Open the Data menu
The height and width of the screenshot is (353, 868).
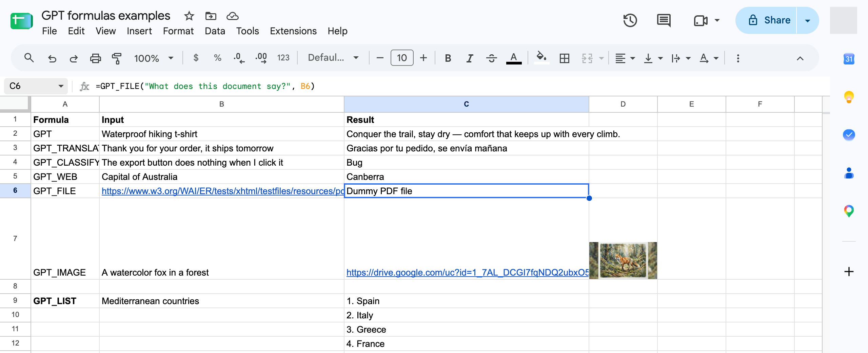pos(215,31)
